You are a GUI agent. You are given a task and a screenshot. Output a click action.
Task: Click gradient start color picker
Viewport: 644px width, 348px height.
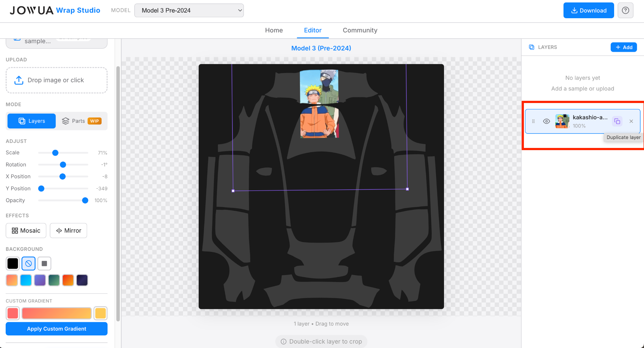click(x=13, y=313)
